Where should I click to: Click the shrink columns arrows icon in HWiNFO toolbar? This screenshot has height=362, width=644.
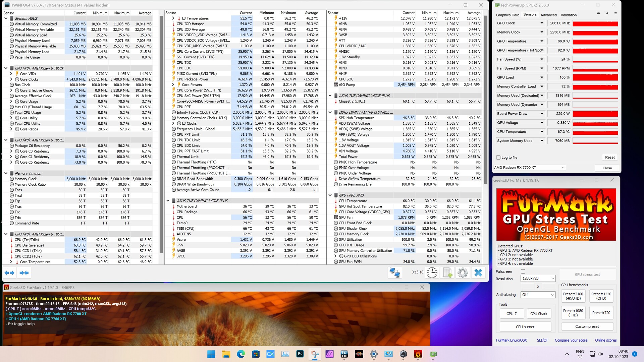click(x=24, y=273)
